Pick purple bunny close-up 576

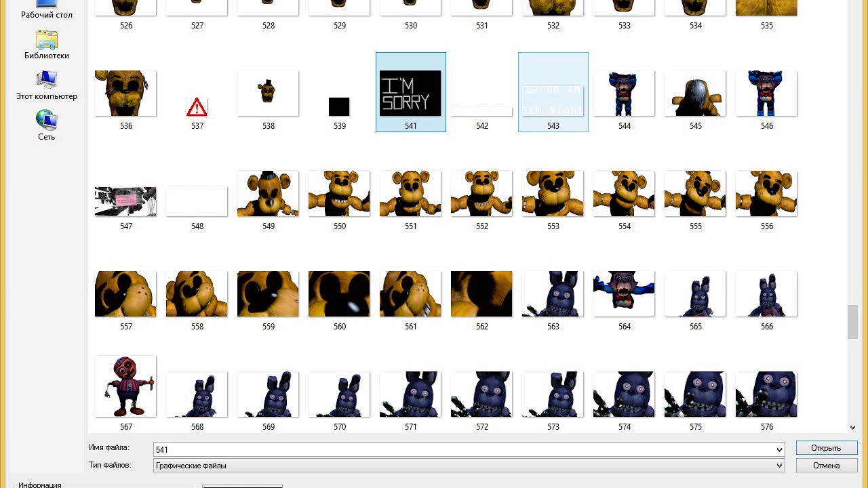[766, 394]
